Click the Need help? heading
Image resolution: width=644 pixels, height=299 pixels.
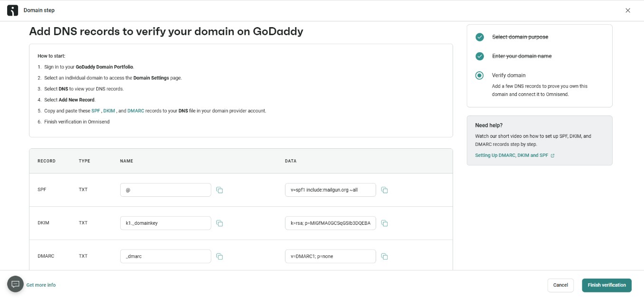point(489,125)
